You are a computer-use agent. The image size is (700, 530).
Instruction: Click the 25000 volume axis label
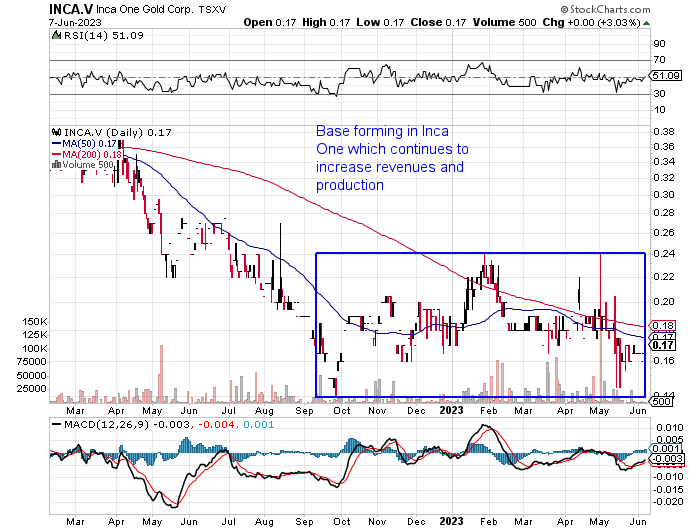[32, 388]
